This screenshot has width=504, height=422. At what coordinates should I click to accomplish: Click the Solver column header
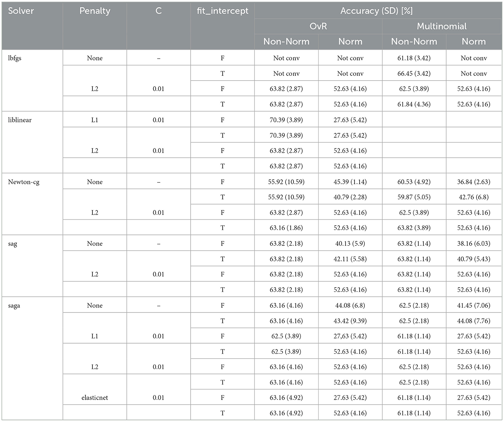tap(21, 11)
